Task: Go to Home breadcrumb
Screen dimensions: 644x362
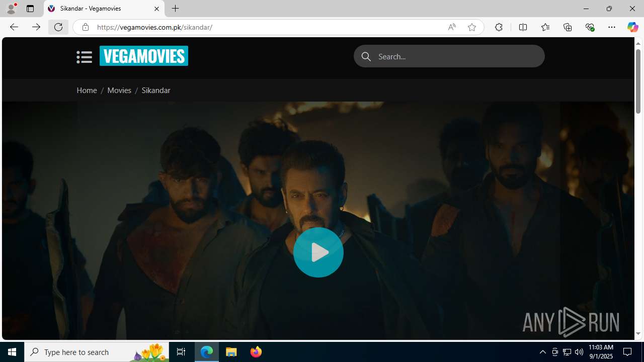Action: pyautogui.click(x=87, y=90)
